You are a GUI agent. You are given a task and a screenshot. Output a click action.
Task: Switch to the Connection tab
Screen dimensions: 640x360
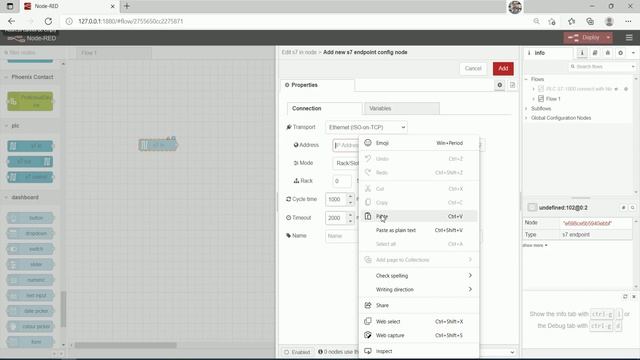324,108
